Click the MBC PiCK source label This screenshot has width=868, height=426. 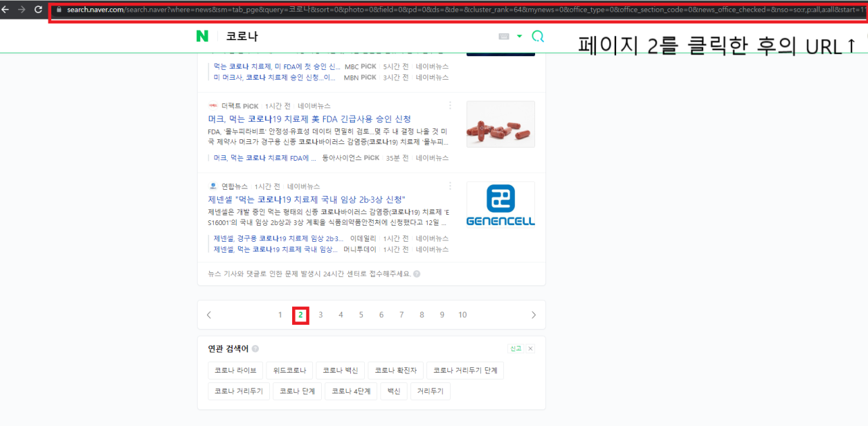[360, 66]
